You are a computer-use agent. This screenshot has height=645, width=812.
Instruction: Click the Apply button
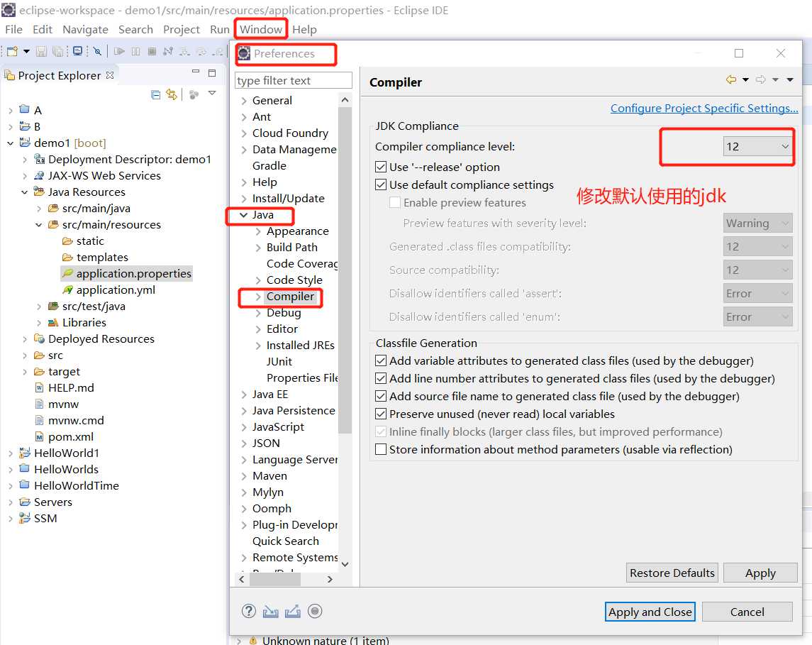(760, 573)
